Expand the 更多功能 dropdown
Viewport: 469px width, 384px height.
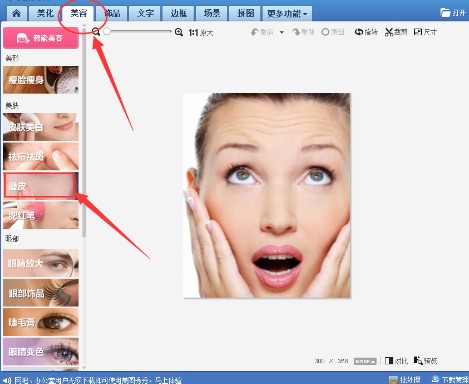tap(287, 14)
